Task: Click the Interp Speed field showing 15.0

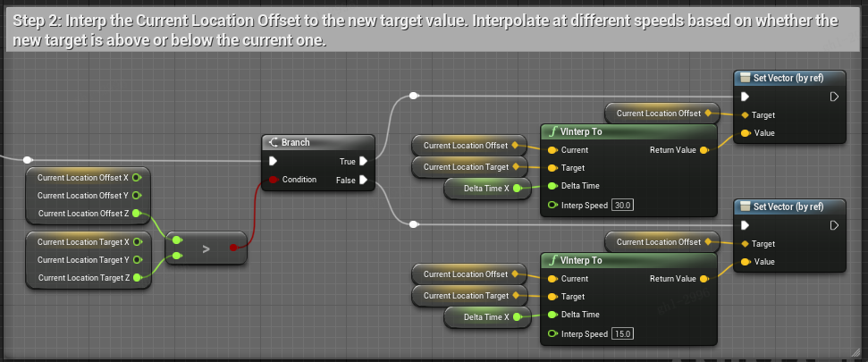Action: [x=622, y=334]
